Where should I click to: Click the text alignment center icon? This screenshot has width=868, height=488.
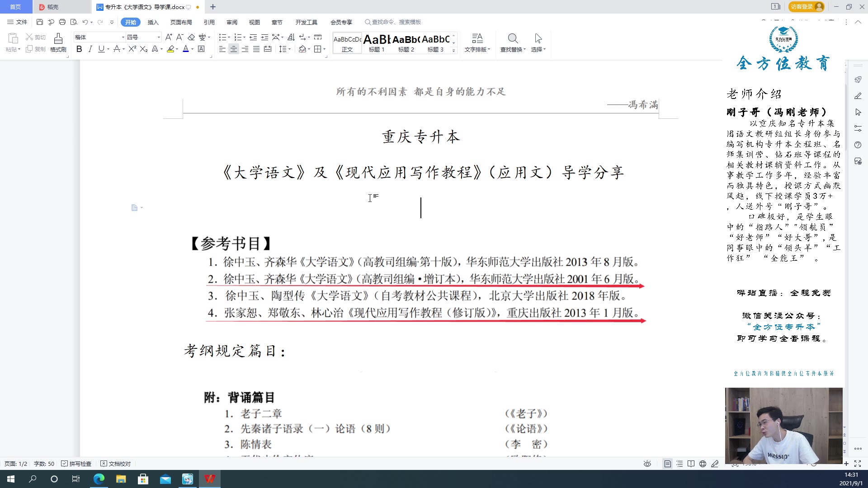234,49
